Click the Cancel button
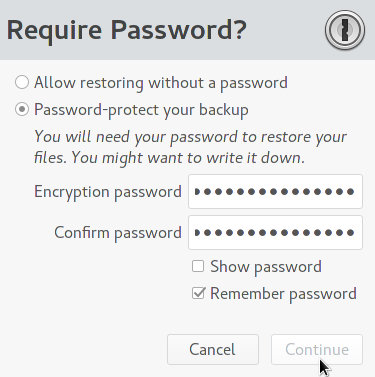Screen dimensions: 375x377 (213, 349)
